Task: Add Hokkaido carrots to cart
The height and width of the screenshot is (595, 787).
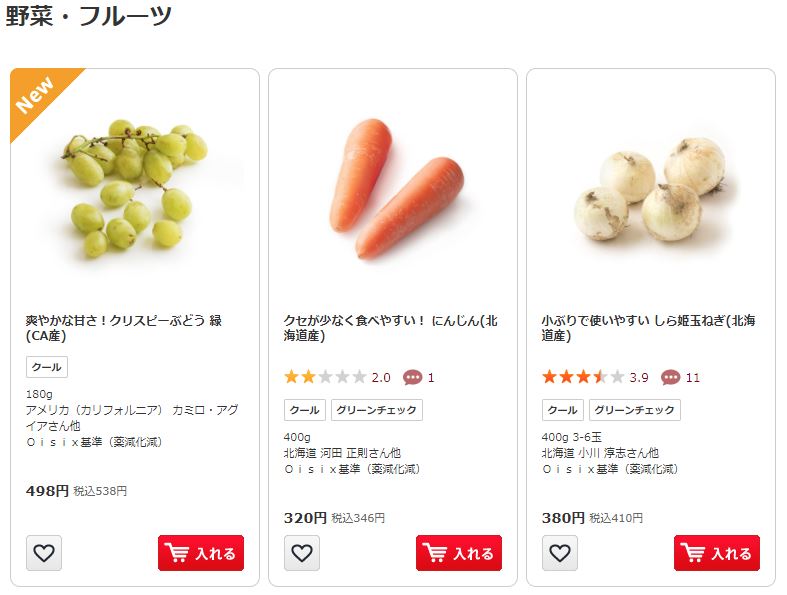Action: pyautogui.click(x=459, y=553)
